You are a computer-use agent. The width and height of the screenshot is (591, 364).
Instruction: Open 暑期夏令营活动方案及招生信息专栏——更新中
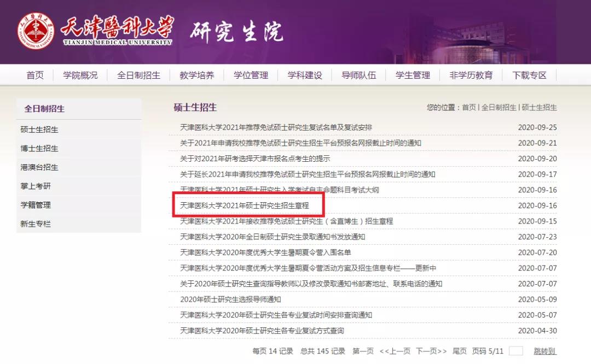[x=308, y=268]
